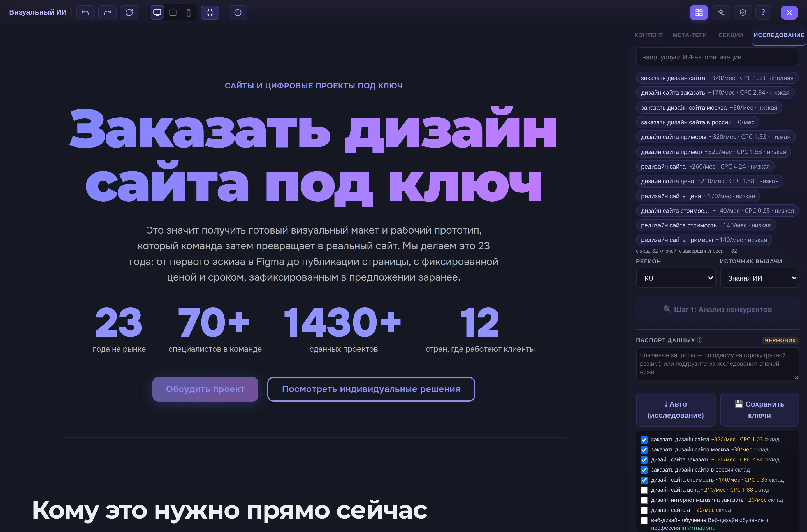Image resolution: width=807 pixels, height=532 pixels.
Task: Select 'дизайн сайта примеры' keyword chip
Action: [715, 137]
